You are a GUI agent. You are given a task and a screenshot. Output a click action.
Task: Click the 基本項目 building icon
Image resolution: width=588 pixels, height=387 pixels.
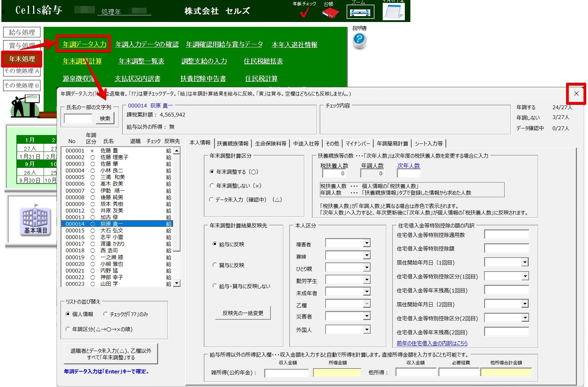[35, 220]
